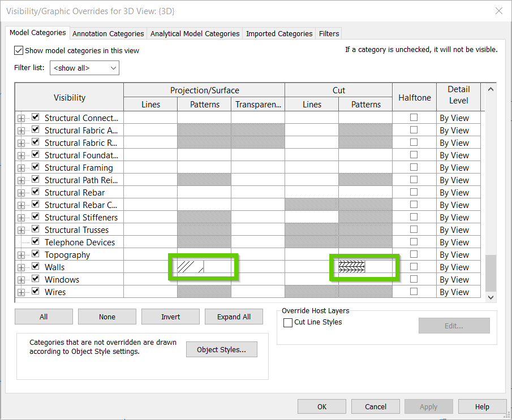Select the Model Categories tab
The image size is (512, 420).
37,33
